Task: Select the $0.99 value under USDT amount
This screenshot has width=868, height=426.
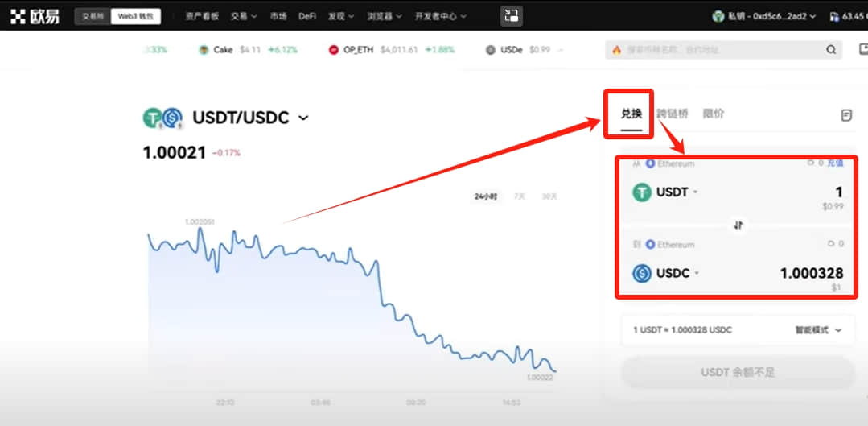Action: (833, 206)
